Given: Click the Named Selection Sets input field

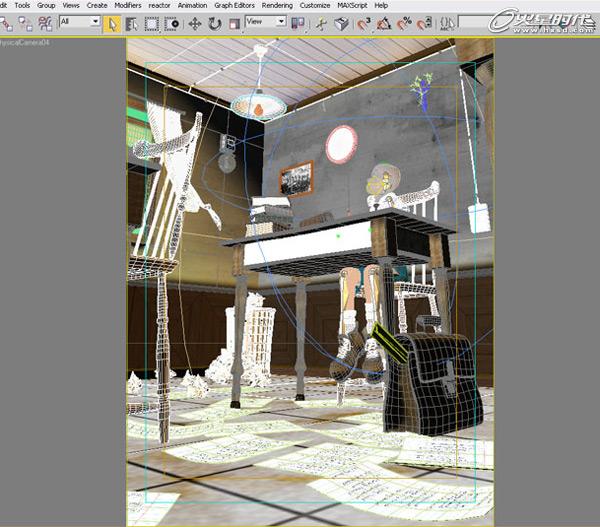Looking at the screenshot, I should [474, 22].
